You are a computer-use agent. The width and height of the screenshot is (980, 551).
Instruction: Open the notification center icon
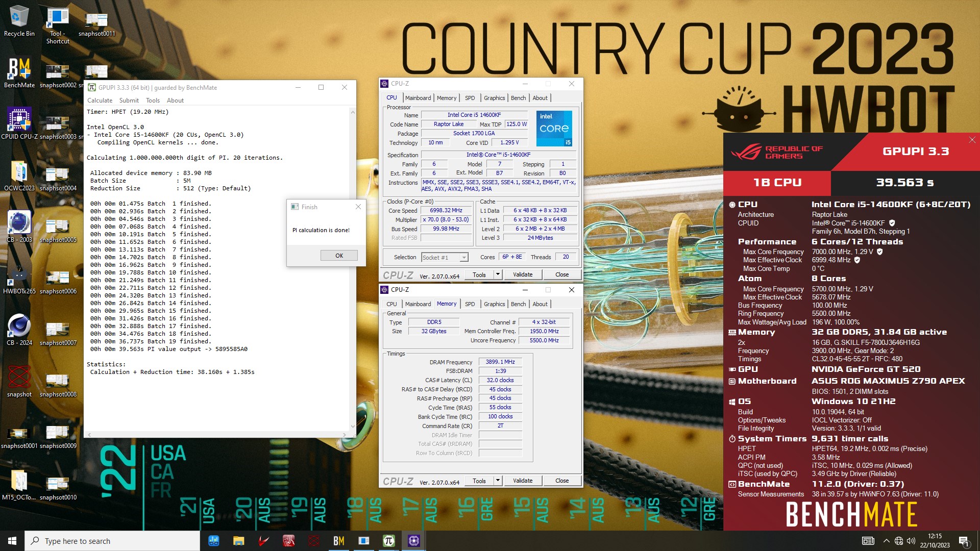pyautogui.click(x=964, y=541)
